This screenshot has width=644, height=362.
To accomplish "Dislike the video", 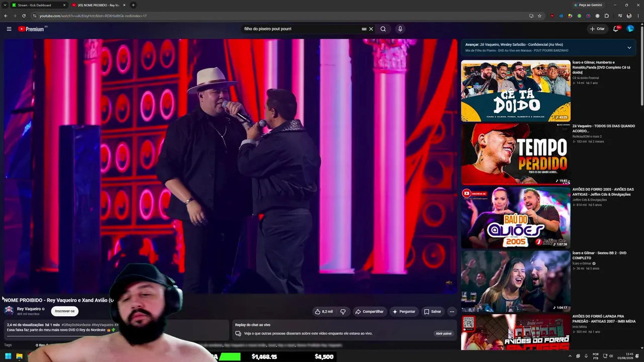I will 343,312.
